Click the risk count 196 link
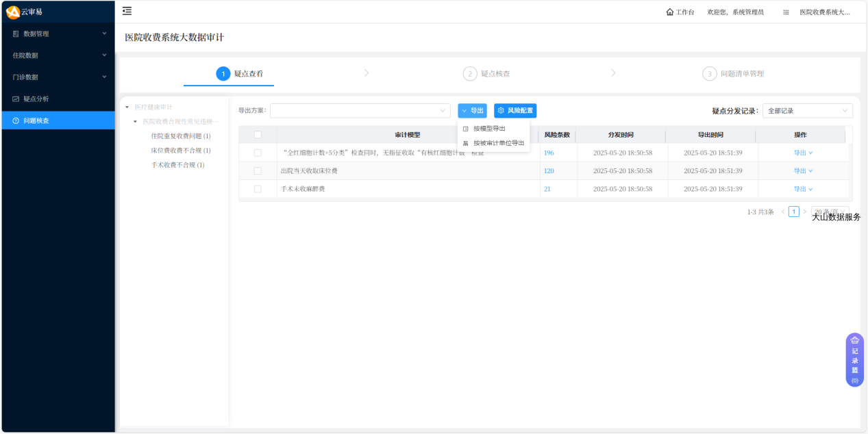Viewport: 868px width, 434px height. [x=549, y=153]
